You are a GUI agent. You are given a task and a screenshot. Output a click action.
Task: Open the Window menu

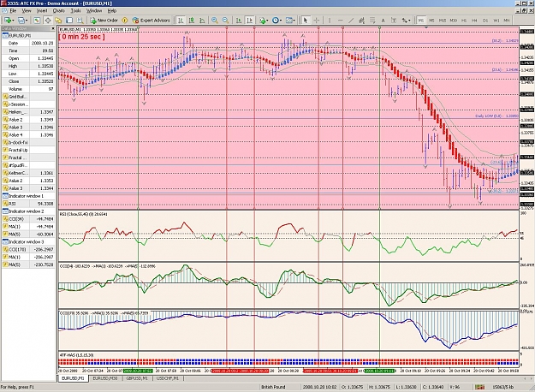pos(94,11)
